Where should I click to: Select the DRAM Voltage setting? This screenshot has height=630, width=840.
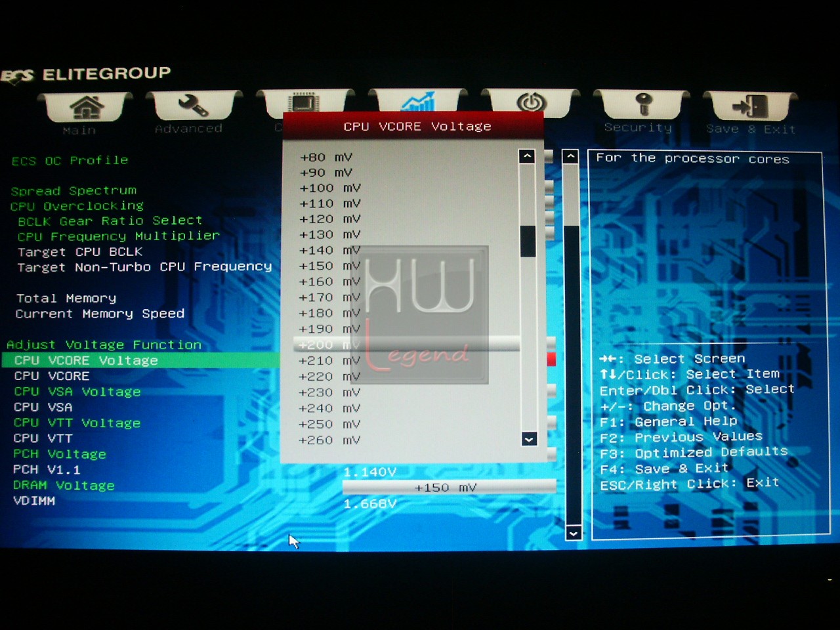point(64,486)
